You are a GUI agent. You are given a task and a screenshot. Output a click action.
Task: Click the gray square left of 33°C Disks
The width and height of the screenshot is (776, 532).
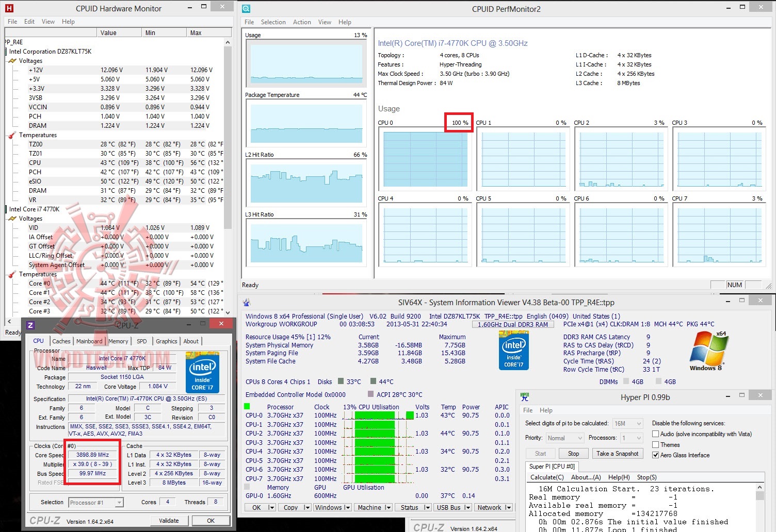coord(341,381)
